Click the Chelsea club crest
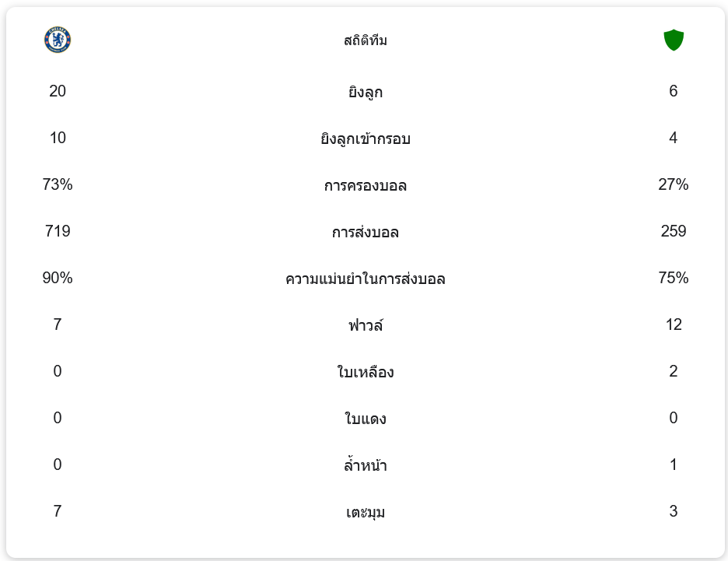This screenshot has width=728, height=561. tap(58, 40)
